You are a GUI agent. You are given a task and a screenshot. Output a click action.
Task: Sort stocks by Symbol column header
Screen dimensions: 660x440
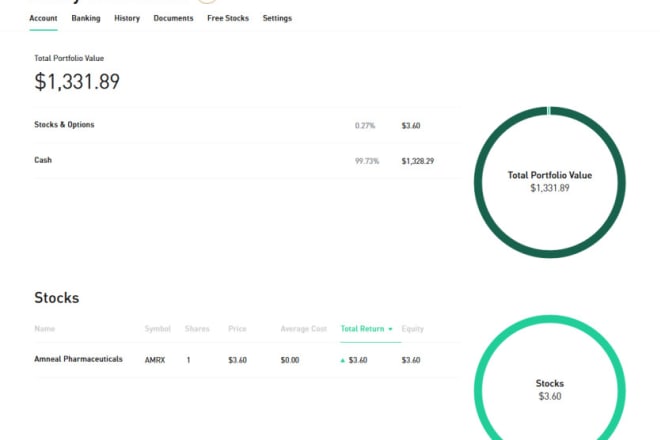pyautogui.click(x=157, y=328)
